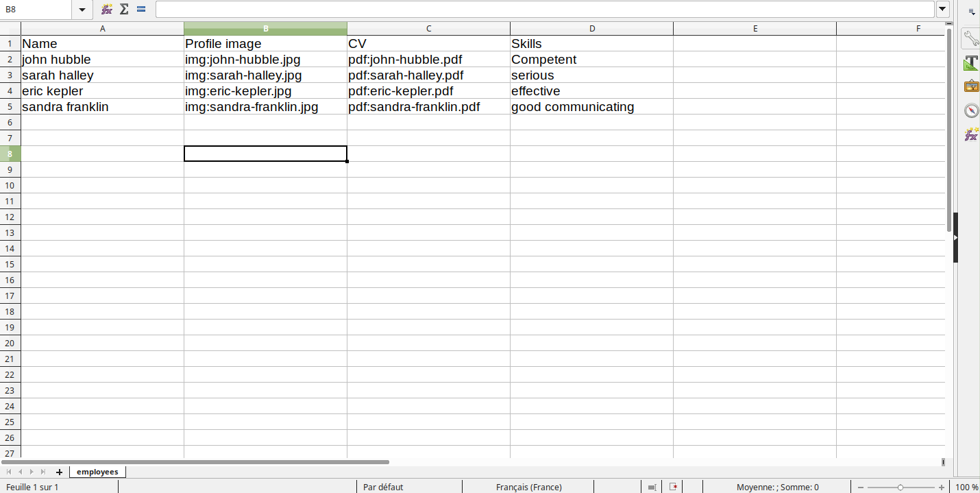Click document modified indicator in status bar
This screenshot has width=980, height=493.
pyautogui.click(x=674, y=487)
